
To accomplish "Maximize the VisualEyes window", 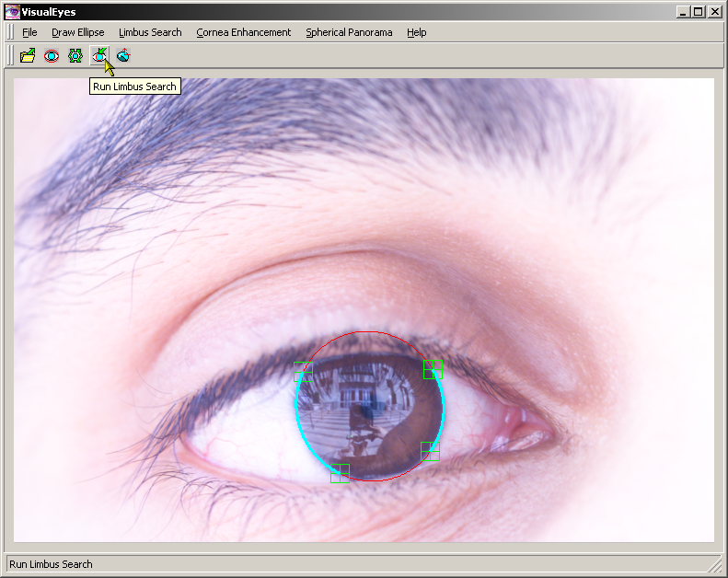I will click(x=699, y=12).
